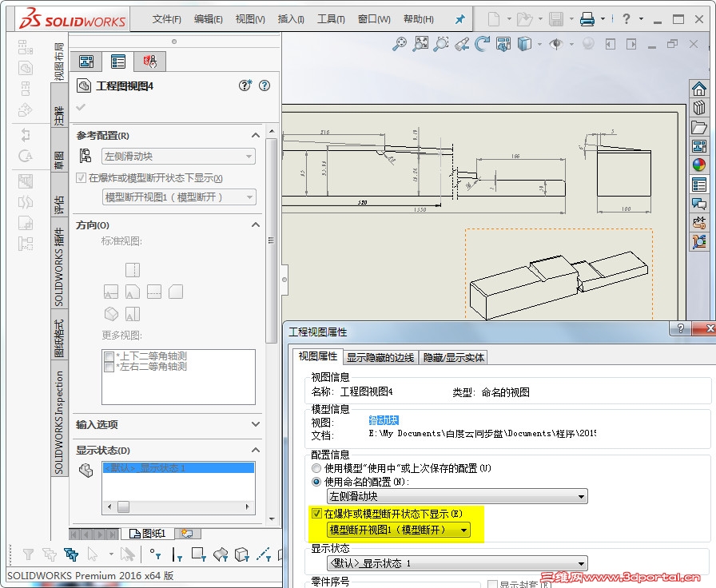Image resolution: width=716 pixels, height=588 pixels.
Task: Select 使用命名的配置(N) radio button
Action: pos(316,482)
